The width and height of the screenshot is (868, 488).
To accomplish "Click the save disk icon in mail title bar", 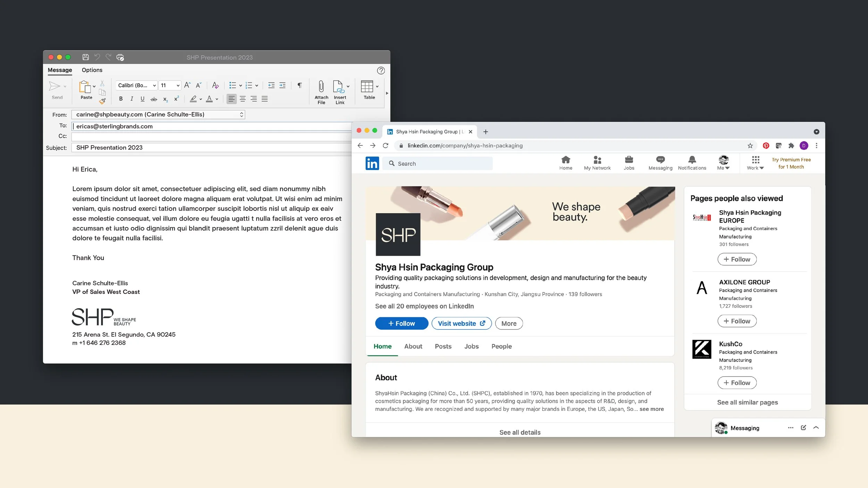I will (85, 57).
